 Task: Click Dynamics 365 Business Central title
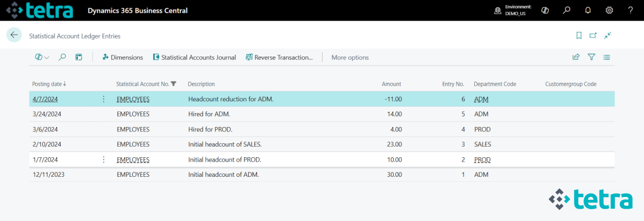(x=138, y=11)
